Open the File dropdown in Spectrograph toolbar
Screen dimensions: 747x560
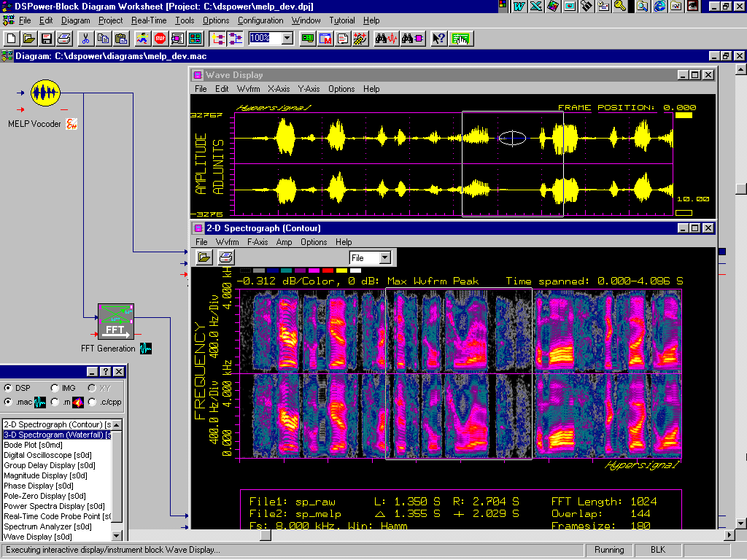385,257
